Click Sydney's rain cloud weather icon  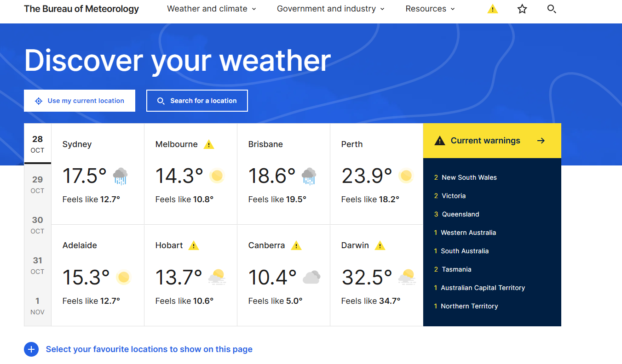pos(120,176)
